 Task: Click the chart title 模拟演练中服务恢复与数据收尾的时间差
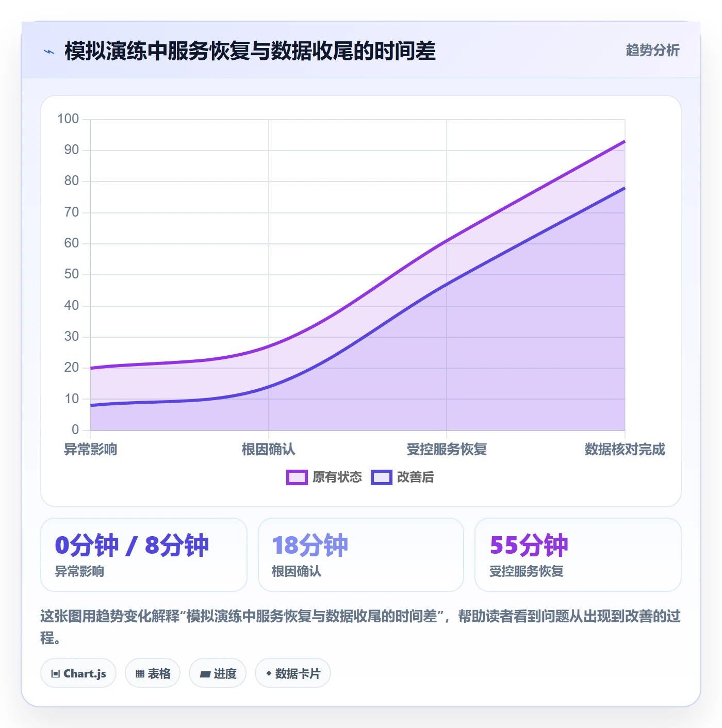pyautogui.click(x=250, y=51)
